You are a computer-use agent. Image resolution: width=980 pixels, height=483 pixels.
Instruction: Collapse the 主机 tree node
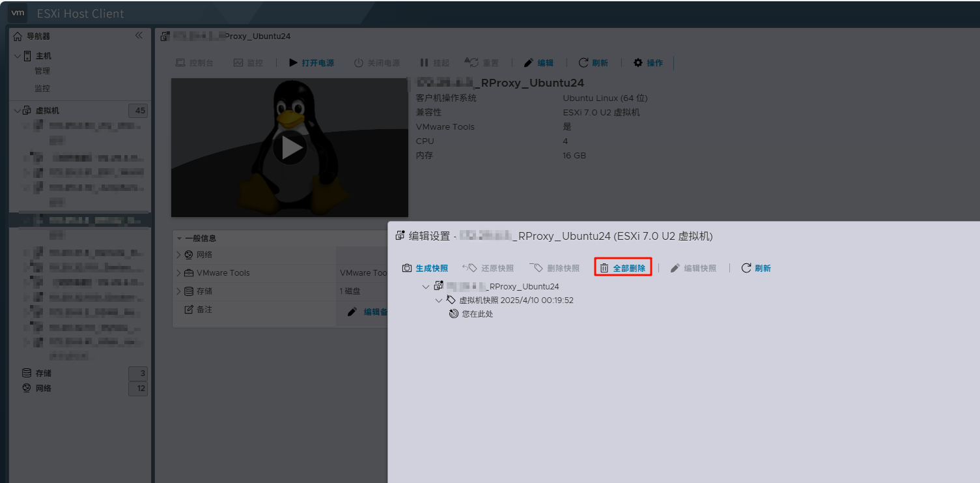click(x=18, y=56)
